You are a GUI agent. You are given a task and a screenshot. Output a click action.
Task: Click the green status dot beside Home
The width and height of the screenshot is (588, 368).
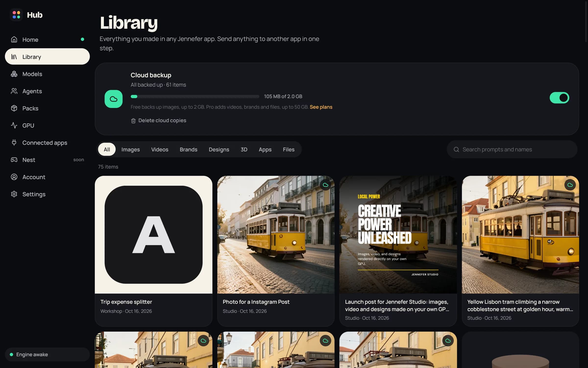[x=83, y=39]
